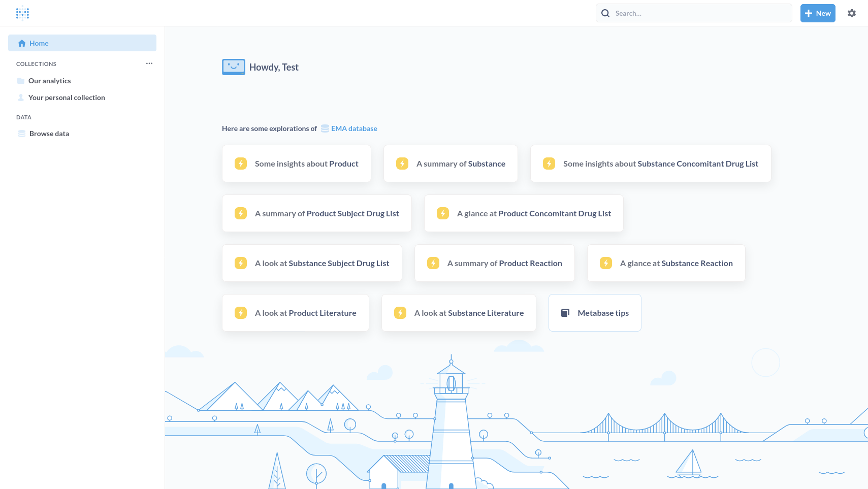The width and height of the screenshot is (868, 489).
Task: Click the plus icon in New button
Action: pyautogui.click(x=809, y=13)
